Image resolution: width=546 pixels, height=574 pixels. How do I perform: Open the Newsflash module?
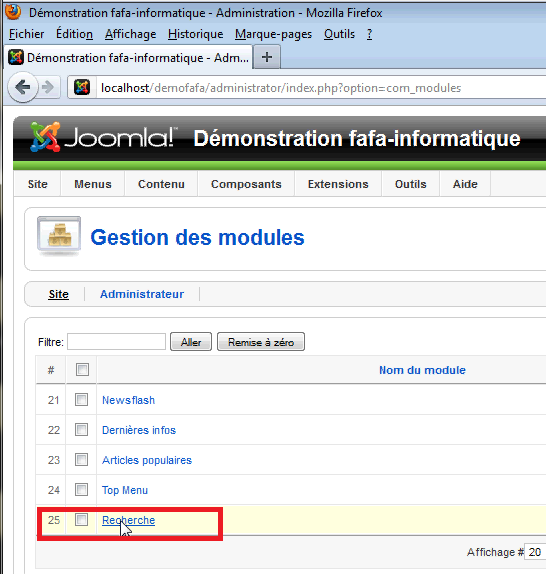pyautogui.click(x=128, y=400)
